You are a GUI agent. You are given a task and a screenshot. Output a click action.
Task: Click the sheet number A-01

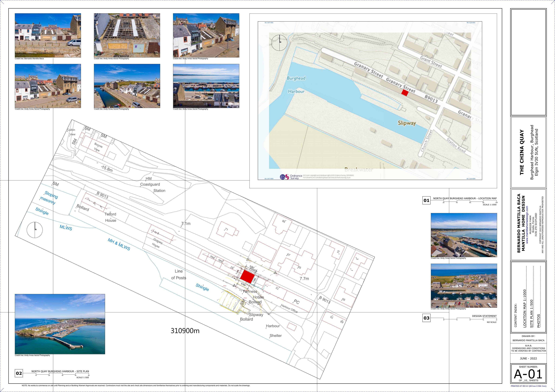click(x=528, y=374)
